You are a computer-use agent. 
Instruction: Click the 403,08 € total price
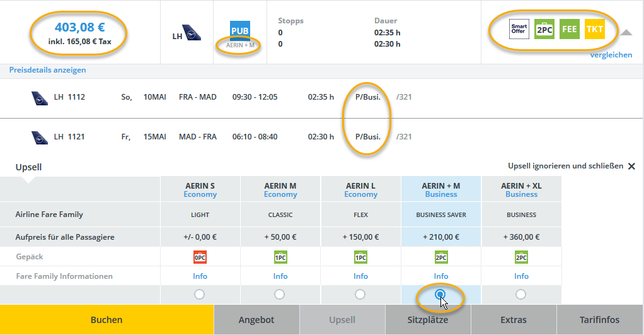click(x=79, y=27)
